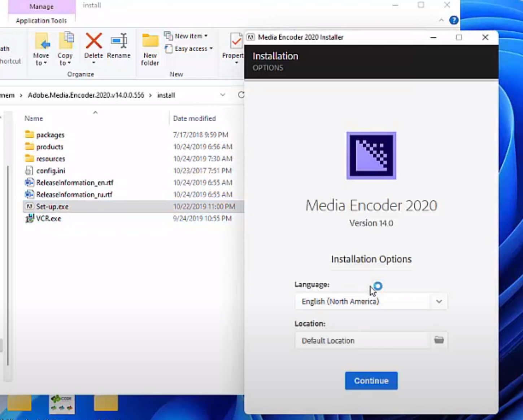Click the Default Location field
Image resolution: width=523 pixels, height=420 pixels.
click(x=363, y=340)
